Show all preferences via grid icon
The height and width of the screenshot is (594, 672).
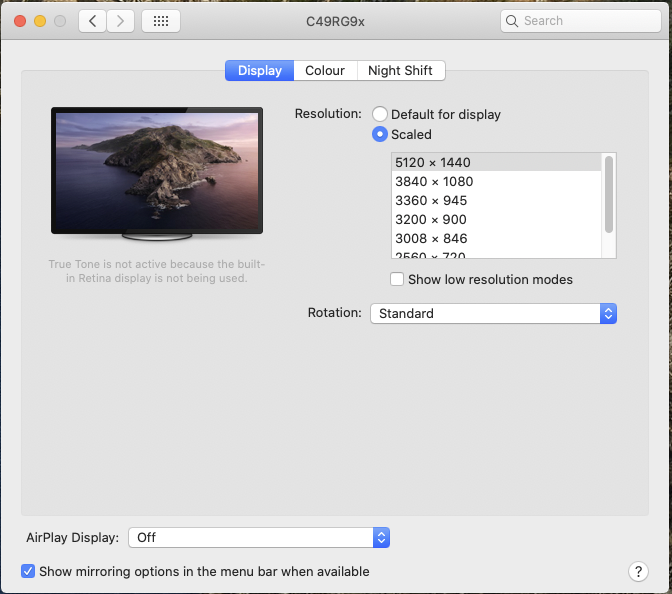161,21
